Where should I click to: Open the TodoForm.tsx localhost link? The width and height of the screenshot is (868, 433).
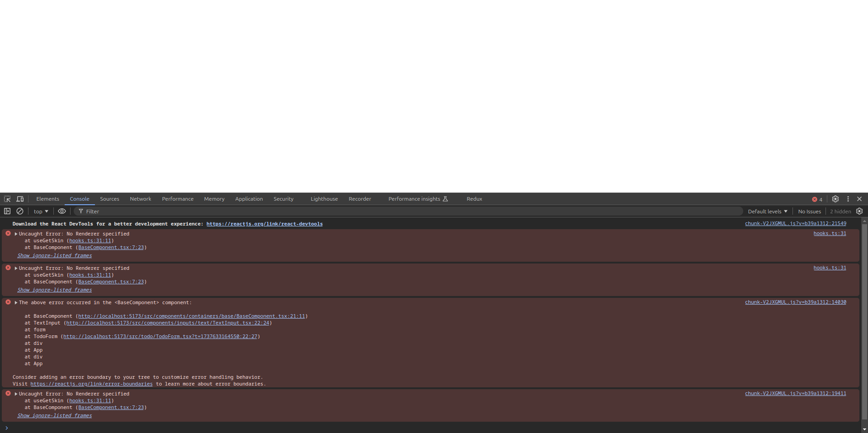coord(160,337)
